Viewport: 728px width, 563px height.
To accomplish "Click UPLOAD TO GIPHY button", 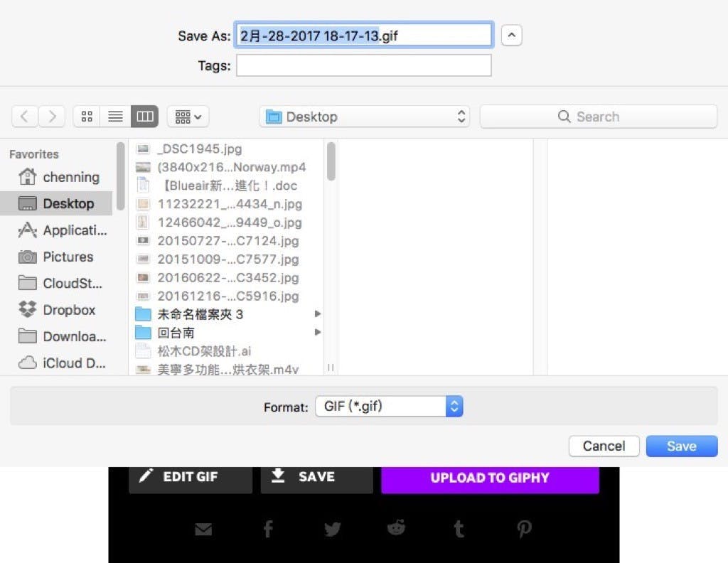I will [x=490, y=478].
